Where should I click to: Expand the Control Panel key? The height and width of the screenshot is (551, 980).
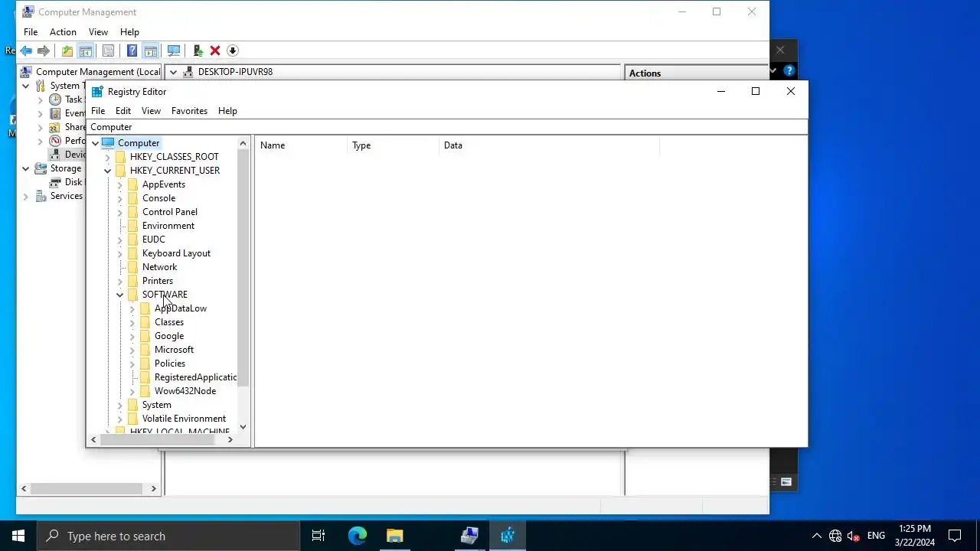pyautogui.click(x=119, y=212)
